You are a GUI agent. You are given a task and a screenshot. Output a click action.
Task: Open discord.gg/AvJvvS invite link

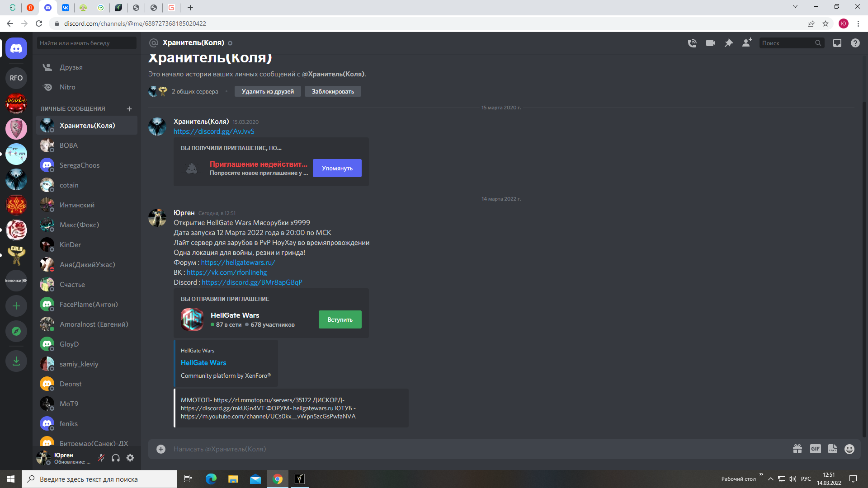214,131
